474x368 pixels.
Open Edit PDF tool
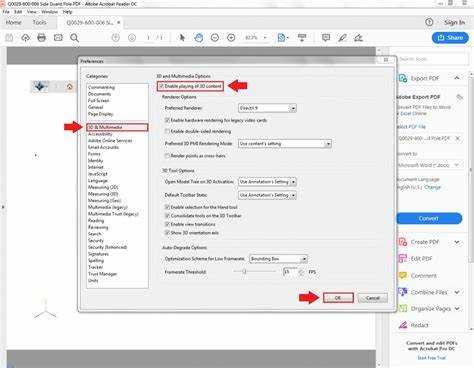click(421, 259)
